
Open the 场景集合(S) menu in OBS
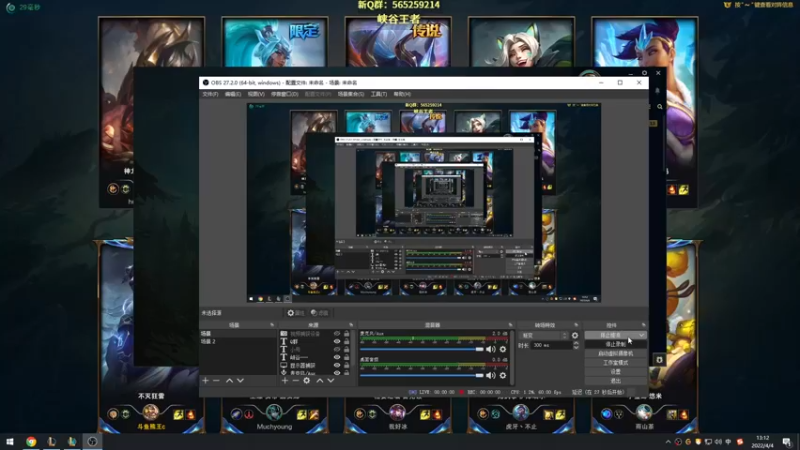coord(351,94)
